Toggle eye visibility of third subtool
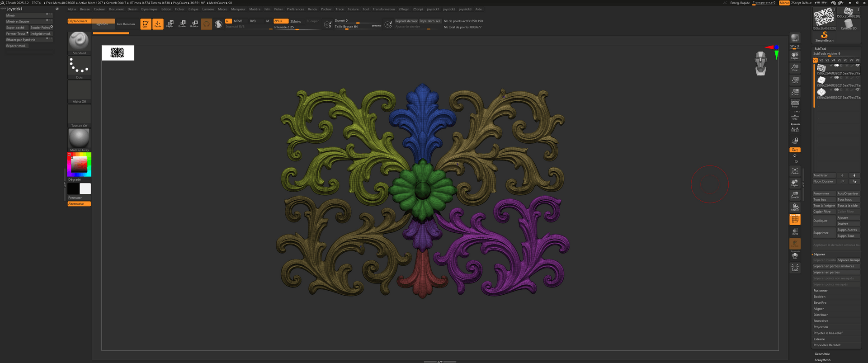The width and height of the screenshot is (868, 363). pos(857,90)
